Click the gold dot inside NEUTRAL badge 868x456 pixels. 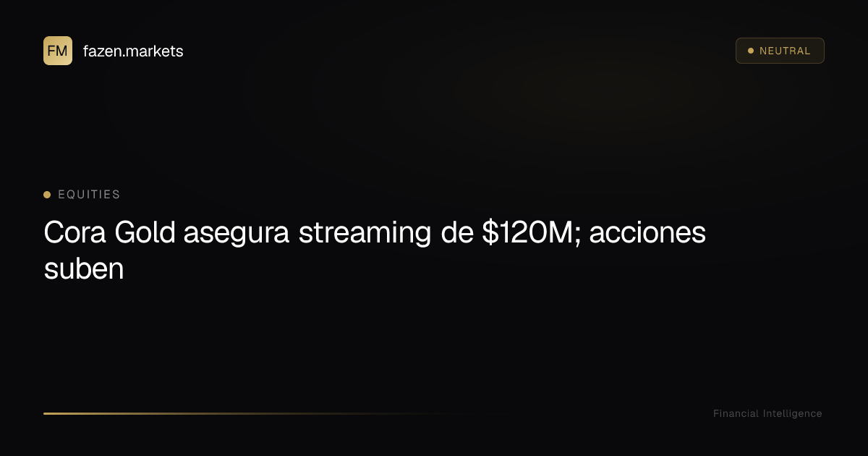[x=751, y=51]
